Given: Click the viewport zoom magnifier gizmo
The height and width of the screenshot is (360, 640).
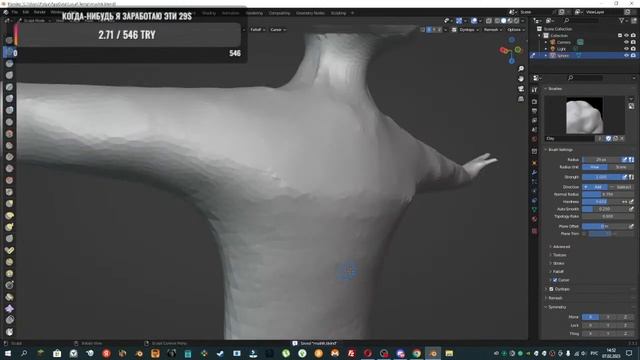Looking at the screenshot, I should tap(521, 69).
